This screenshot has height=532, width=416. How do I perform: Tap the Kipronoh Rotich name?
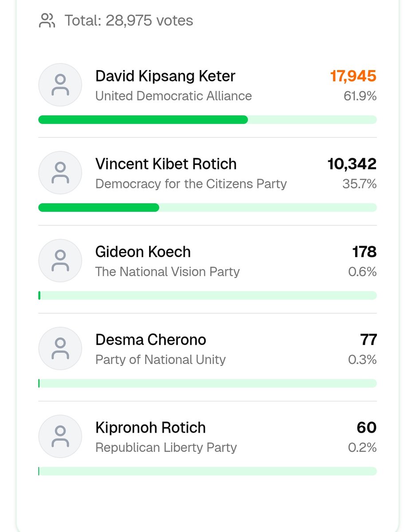coord(151,428)
